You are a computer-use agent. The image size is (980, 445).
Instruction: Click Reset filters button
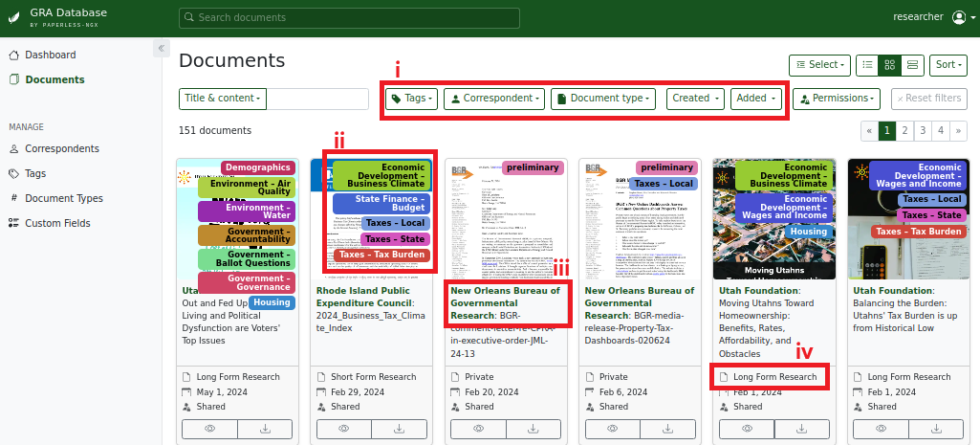pyautogui.click(x=928, y=99)
